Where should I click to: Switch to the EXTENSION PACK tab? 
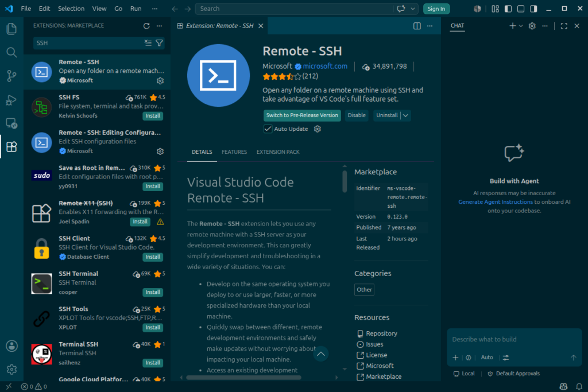tap(278, 152)
